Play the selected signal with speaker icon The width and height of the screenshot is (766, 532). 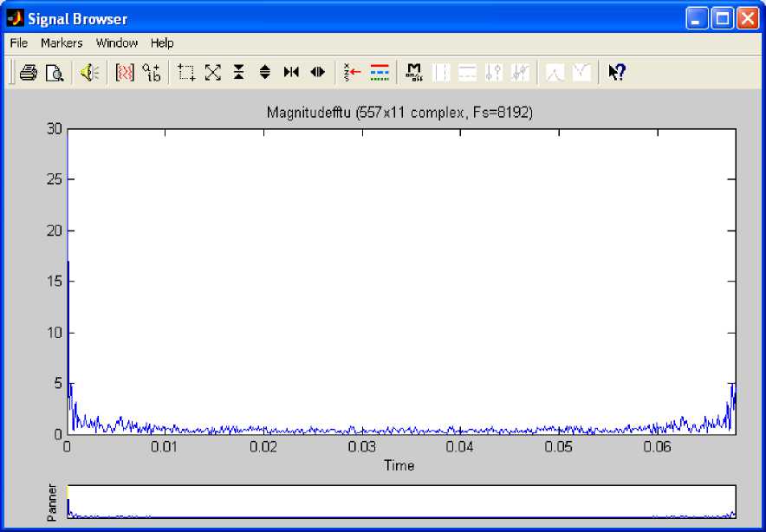tap(89, 73)
